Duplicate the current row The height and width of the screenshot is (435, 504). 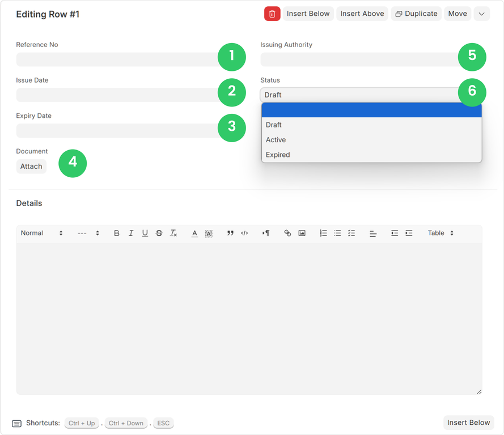pos(416,13)
